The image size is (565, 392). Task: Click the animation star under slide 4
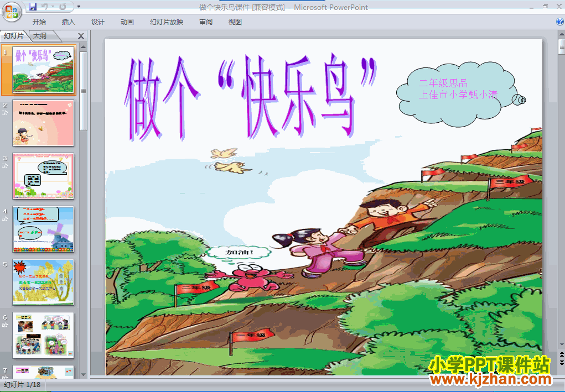(x=5, y=219)
